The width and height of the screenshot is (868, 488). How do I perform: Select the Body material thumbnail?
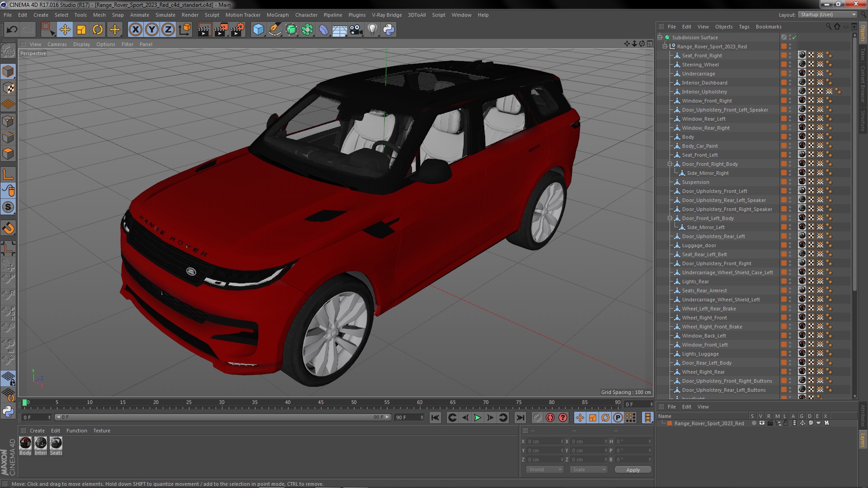(25, 443)
